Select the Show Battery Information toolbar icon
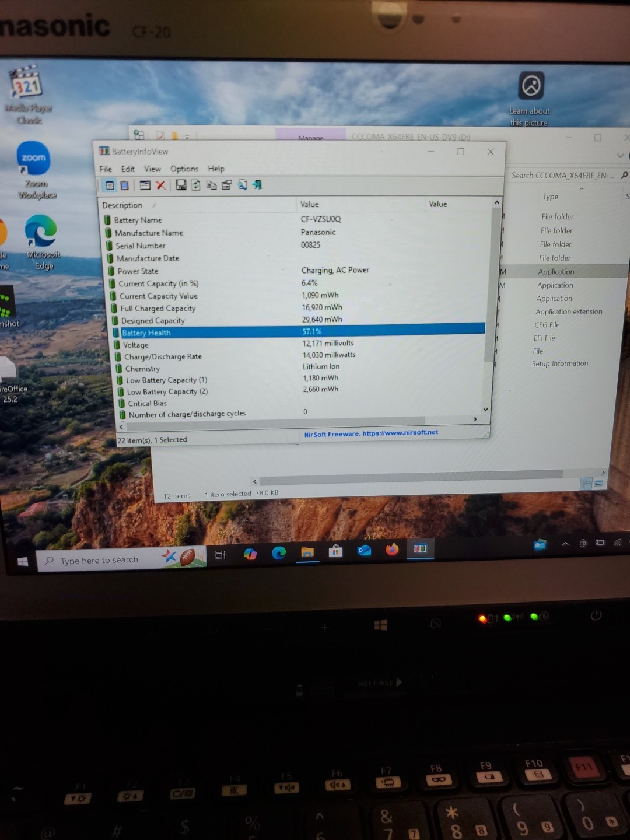Image resolution: width=630 pixels, height=840 pixels. point(110,185)
